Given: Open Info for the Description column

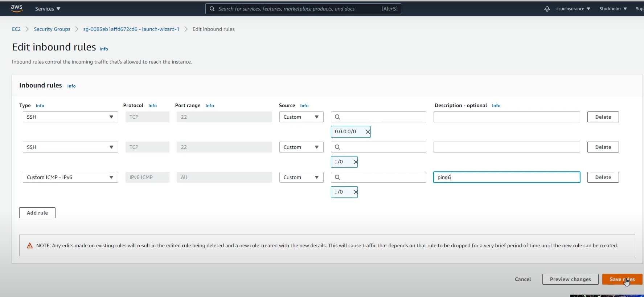Looking at the screenshot, I should [x=496, y=106].
